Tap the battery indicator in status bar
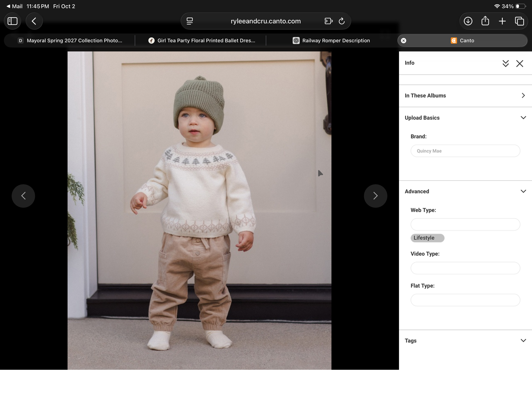532x399 pixels. coord(520,6)
